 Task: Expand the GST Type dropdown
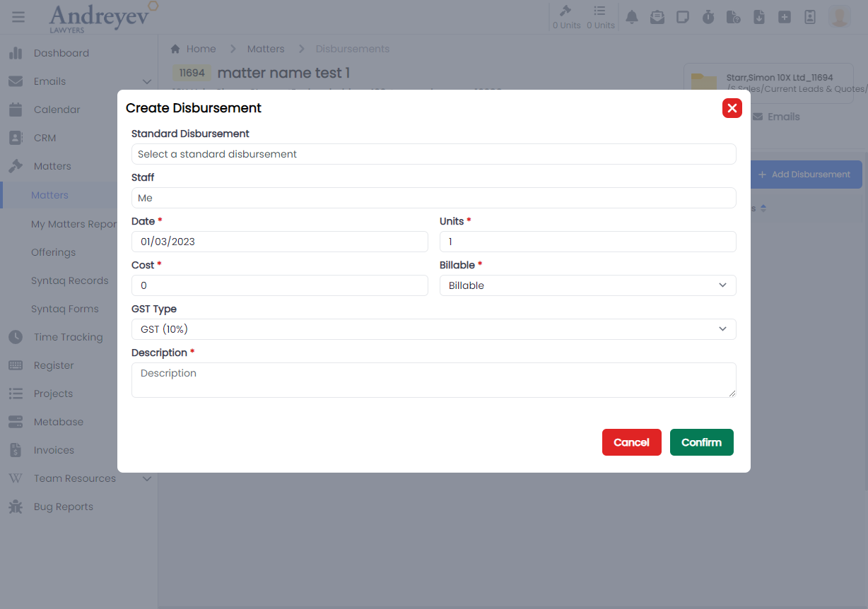click(433, 329)
